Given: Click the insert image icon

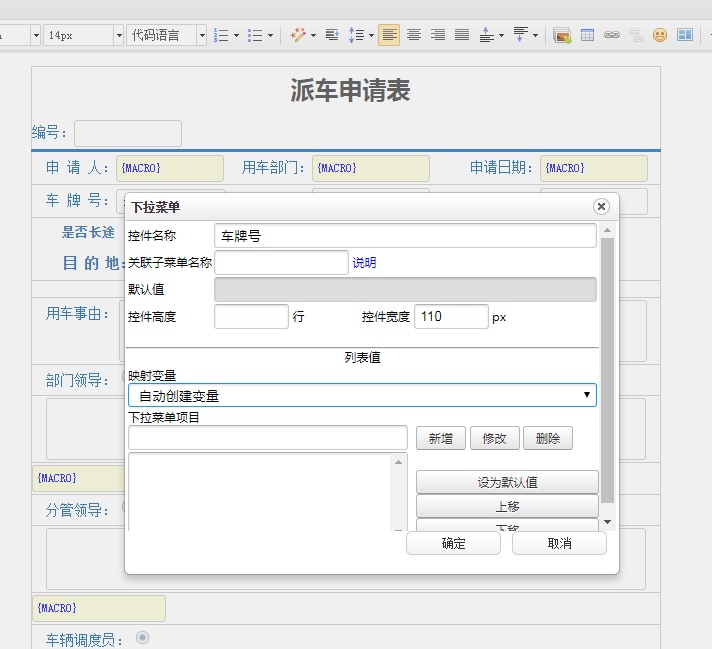Looking at the screenshot, I should coord(562,35).
